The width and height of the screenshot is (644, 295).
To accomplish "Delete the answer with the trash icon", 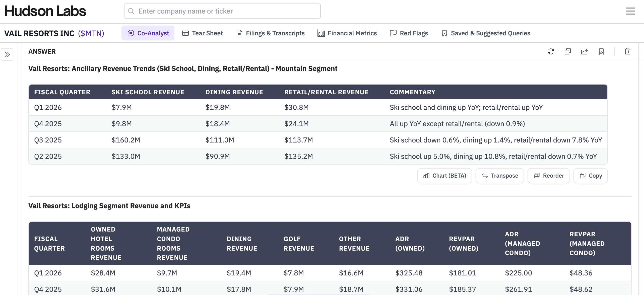I will click(x=627, y=51).
